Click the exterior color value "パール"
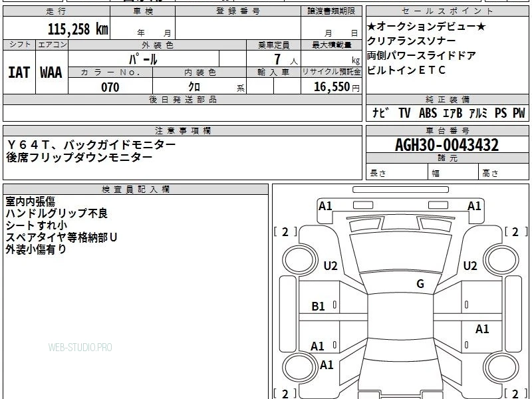The width and height of the screenshot is (532, 399). click(143, 59)
